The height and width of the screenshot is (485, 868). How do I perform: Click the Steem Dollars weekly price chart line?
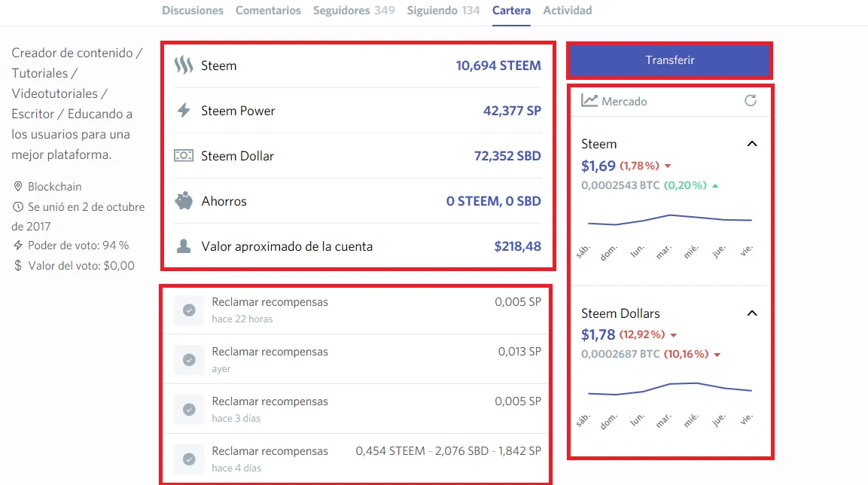click(670, 389)
